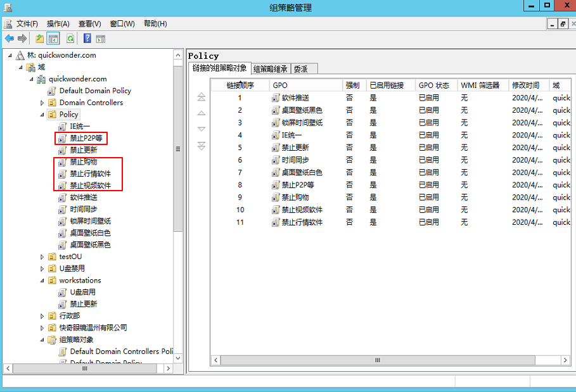Screen dimensions: 576x392
Task: Select 禁止P2P等 in the left tree
Action: point(86,138)
